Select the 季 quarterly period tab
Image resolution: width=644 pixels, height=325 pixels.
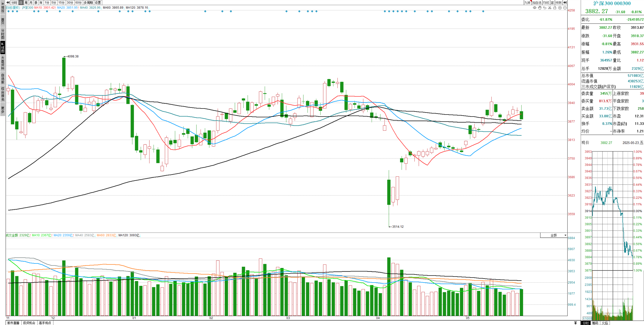point(36,3)
